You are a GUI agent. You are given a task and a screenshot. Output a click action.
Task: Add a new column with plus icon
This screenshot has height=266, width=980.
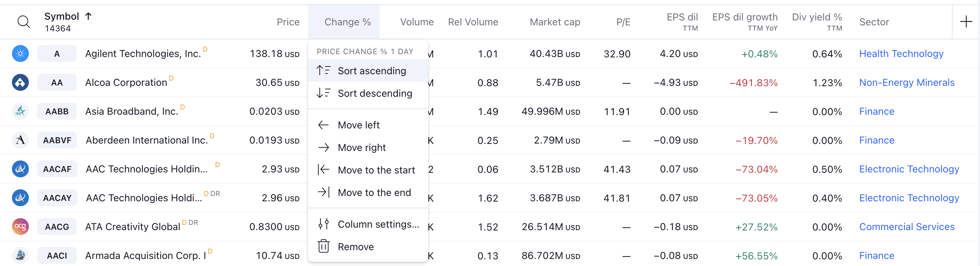click(966, 22)
